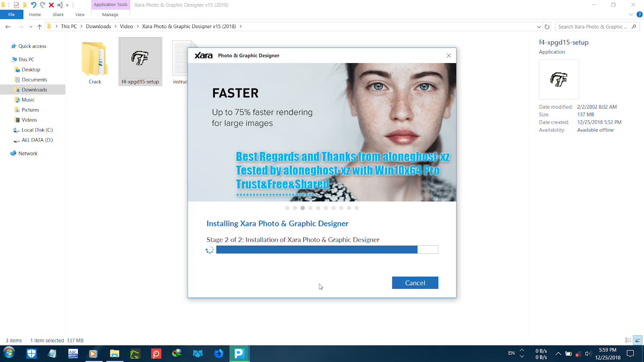The width and height of the screenshot is (644, 362).
Task: Switch to large icons view in status bar
Action: tap(638, 340)
